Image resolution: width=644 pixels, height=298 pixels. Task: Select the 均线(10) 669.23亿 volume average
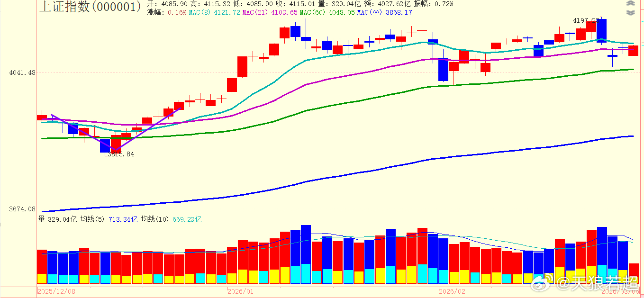pyautogui.click(x=171, y=219)
